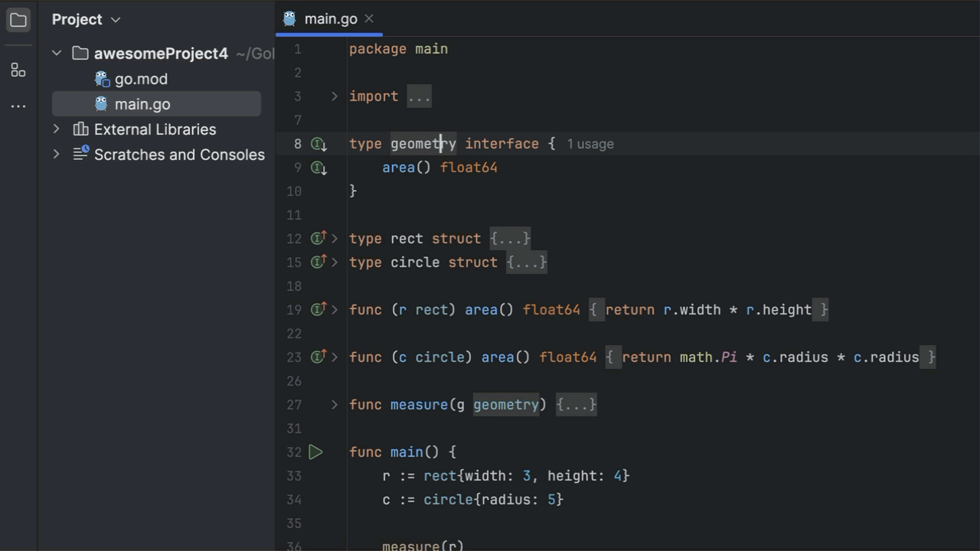Open go.mod in the project tree
Viewport: 980px width, 551px height.
(x=141, y=79)
